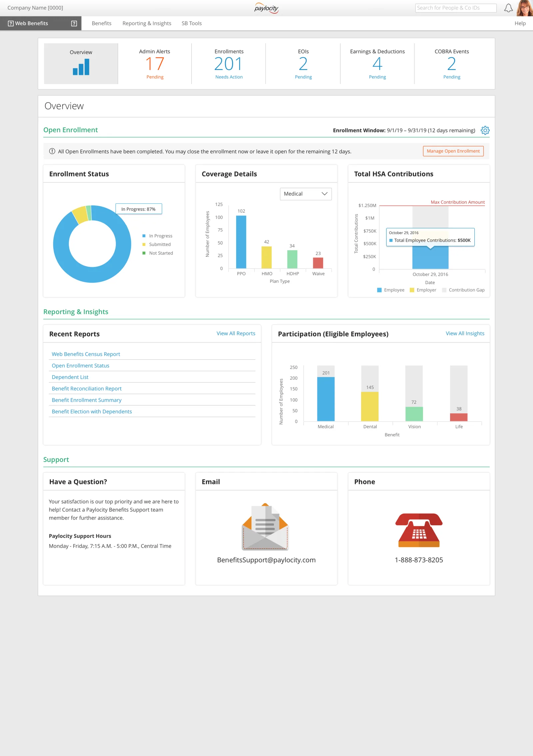The width and height of the screenshot is (533, 756).
Task: Click the Max Contribution Amount label
Action: (x=458, y=202)
